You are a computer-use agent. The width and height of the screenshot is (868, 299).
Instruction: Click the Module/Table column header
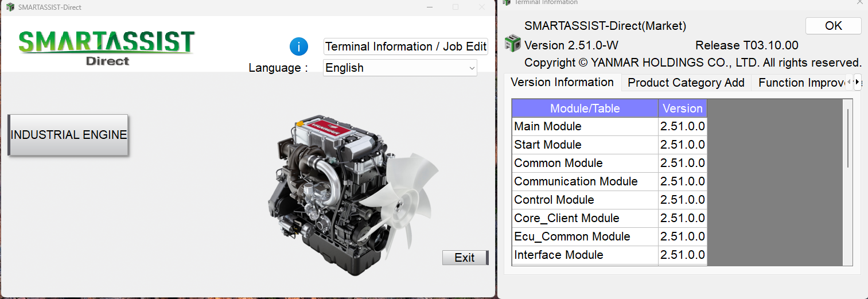point(585,108)
